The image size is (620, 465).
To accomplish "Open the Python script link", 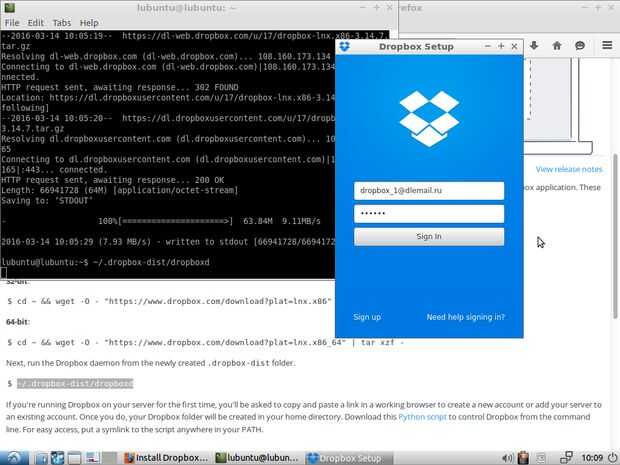I will [x=422, y=417].
